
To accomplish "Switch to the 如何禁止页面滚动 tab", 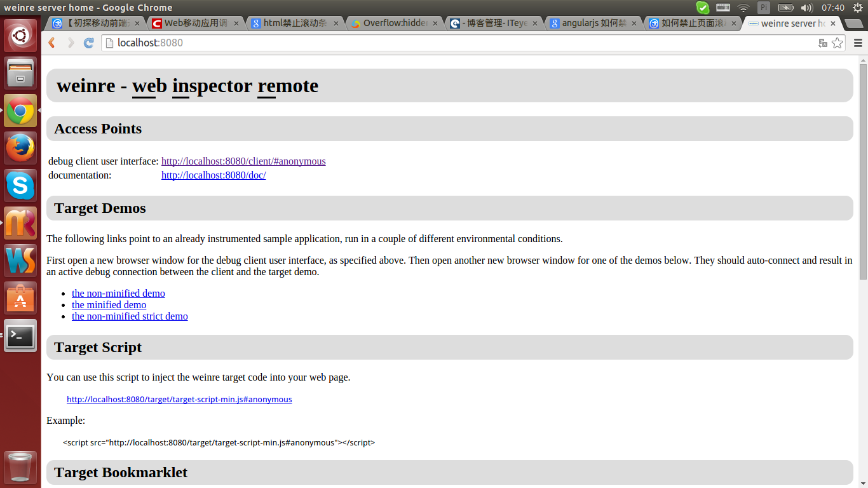I will [x=694, y=24].
